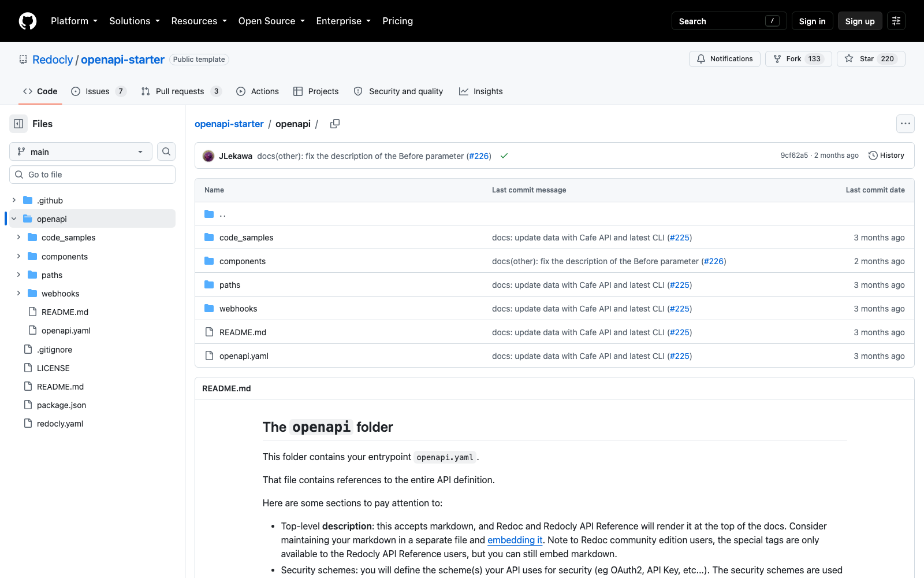The width and height of the screenshot is (924, 578).
Task: Open the Issues tab
Action: pyautogui.click(x=98, y=91)
